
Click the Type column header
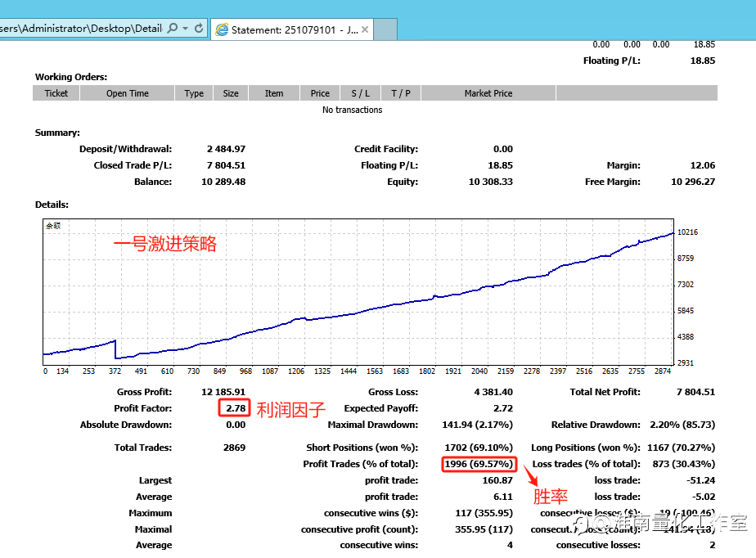pyautogui.click(x=194, y=93)
